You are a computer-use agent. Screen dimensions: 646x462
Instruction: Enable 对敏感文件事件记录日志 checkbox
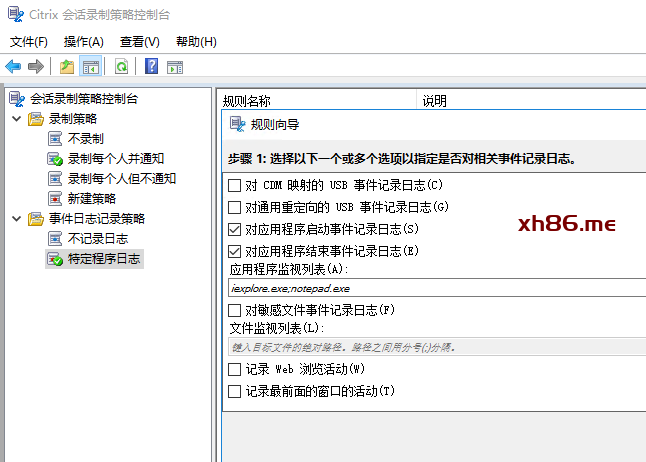235,310
